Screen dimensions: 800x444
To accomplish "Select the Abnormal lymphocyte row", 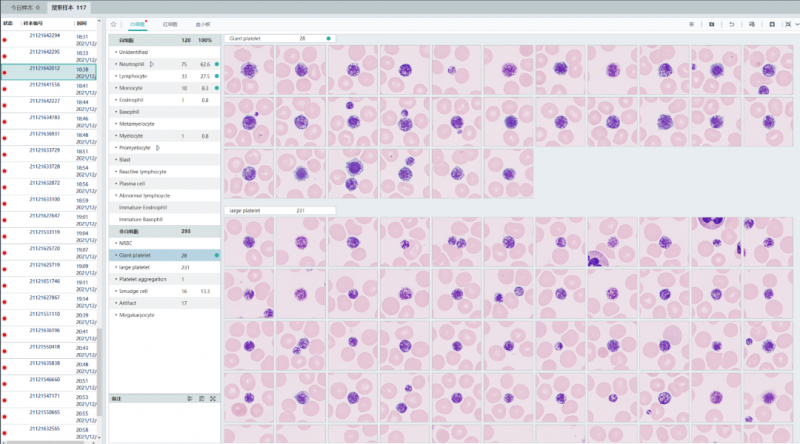I will pyautogui.click(x=164, y=195).
